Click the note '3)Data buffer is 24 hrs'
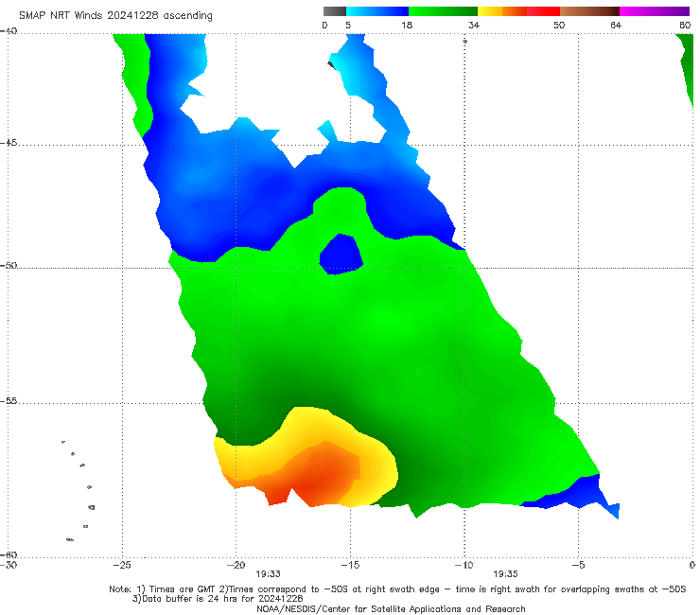 [218, 599]
